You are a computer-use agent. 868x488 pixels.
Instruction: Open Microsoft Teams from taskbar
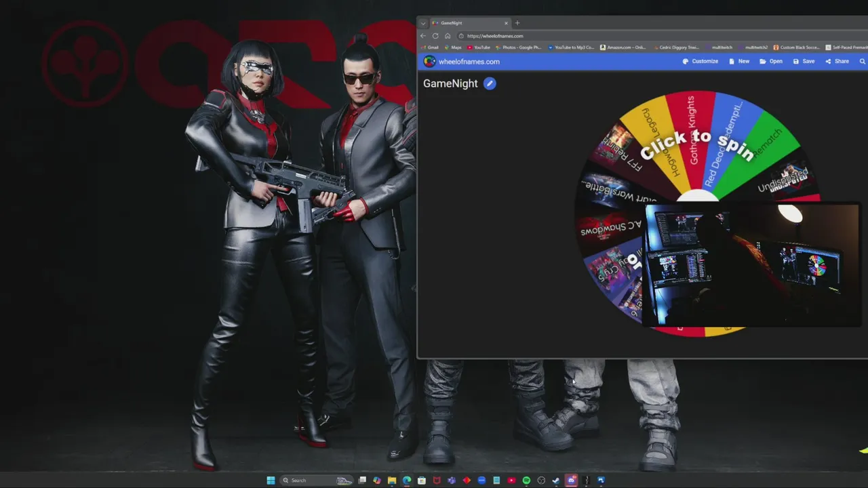pos(452,481)
